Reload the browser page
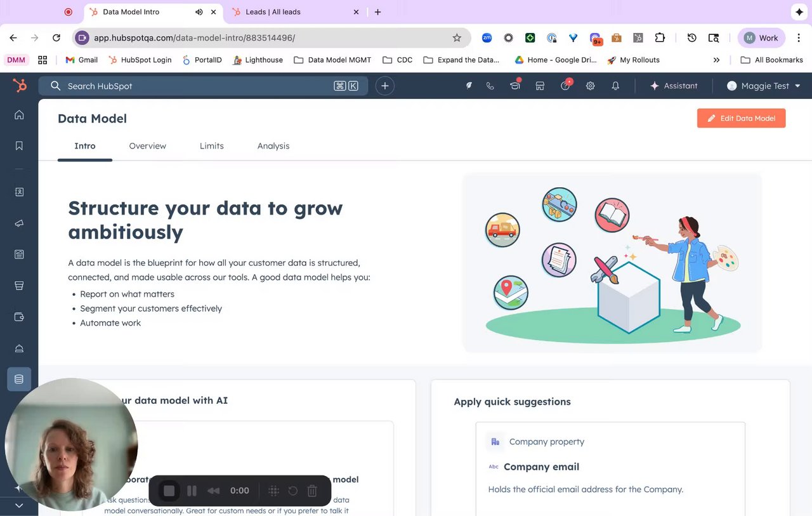The width and height of the screenshot is (812, 516). pyautogui.click(x=56, y=37)
